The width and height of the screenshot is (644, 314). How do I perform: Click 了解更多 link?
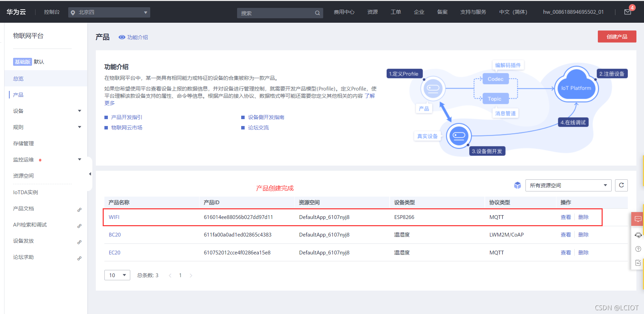[370, 96]
